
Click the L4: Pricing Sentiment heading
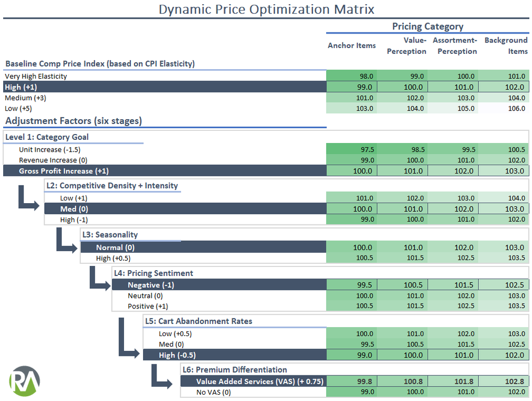click(153, 273)
